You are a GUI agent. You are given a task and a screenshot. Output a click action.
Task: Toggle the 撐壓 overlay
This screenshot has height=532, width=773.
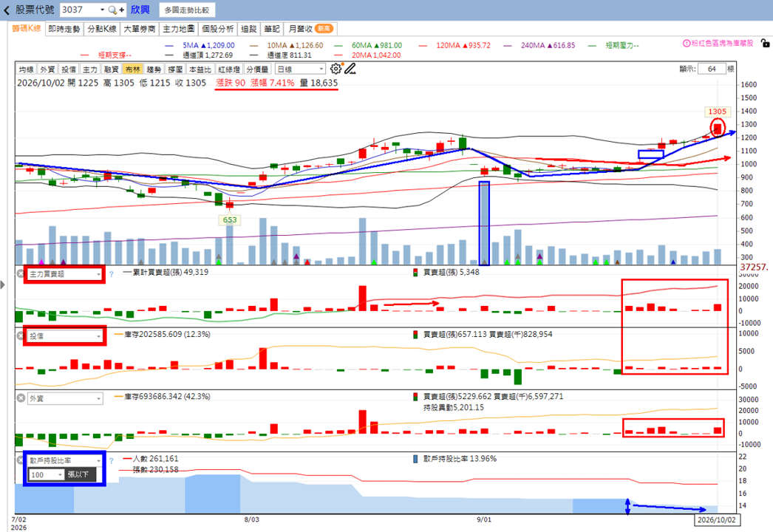[175, 69]
